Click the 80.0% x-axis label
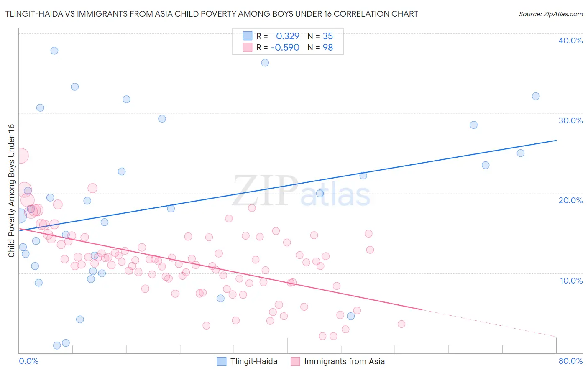This screenshot has height=373, width=588. 570,361
